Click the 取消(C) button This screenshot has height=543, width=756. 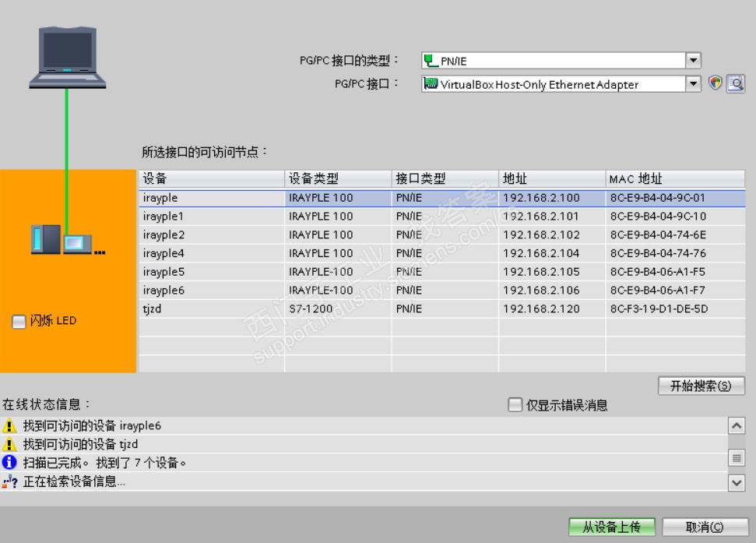tap(705, 527)
